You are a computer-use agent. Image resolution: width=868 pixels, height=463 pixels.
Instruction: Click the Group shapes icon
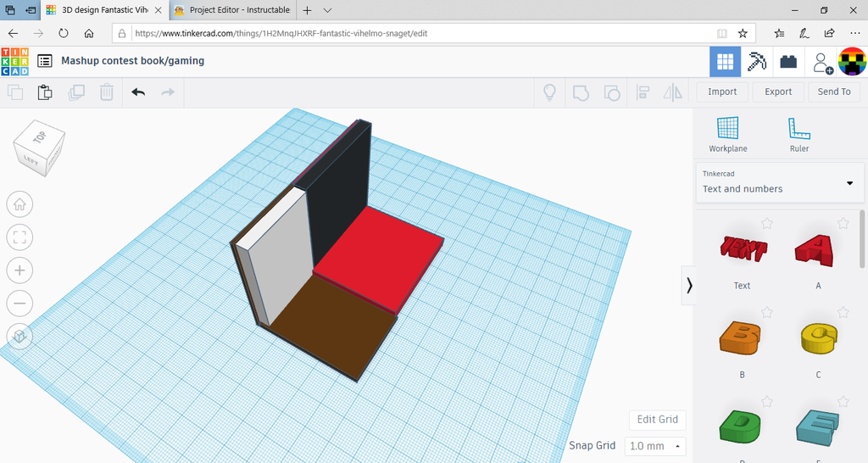(581, 92)
